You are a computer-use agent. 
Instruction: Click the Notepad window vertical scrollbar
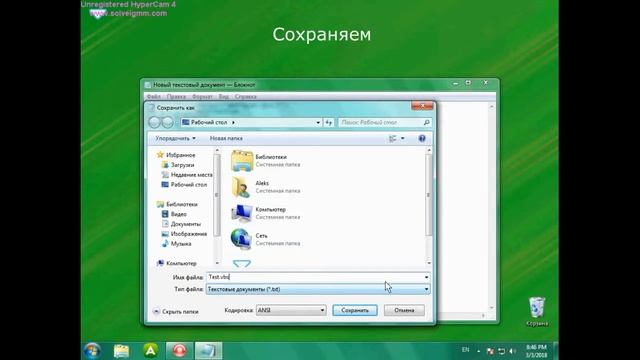pos(491,207)
